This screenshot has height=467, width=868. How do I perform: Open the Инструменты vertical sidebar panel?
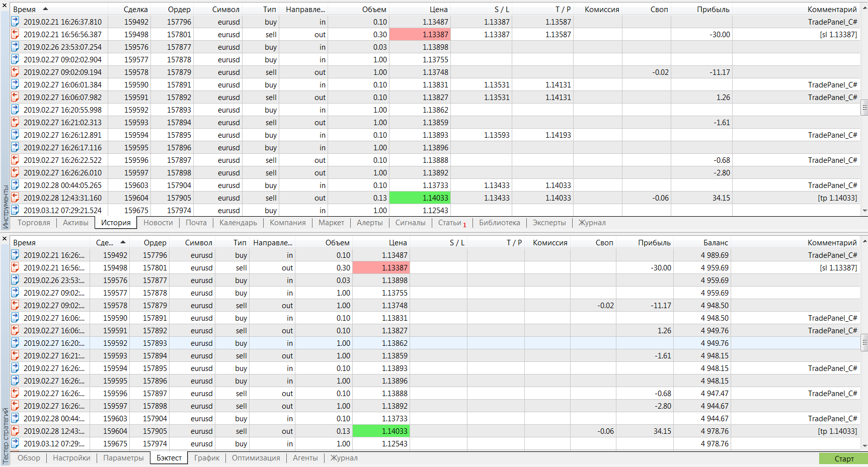[4, 199]
